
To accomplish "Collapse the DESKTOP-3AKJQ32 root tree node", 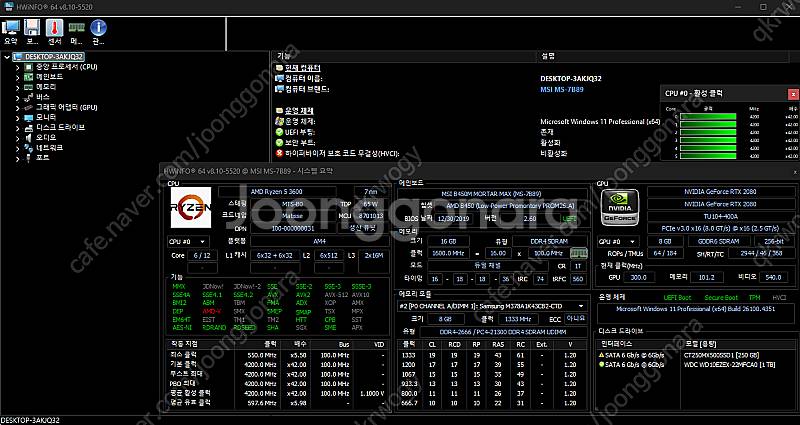I will [x=7, y=57].
